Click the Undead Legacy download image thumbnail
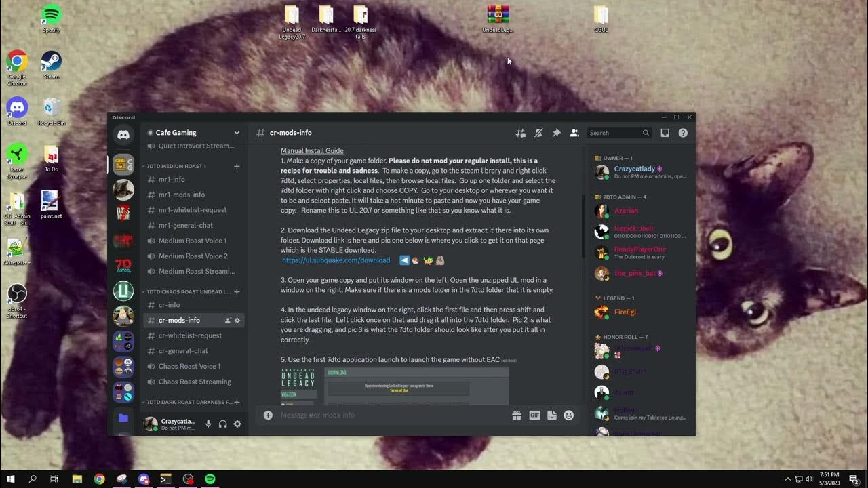Viewport: 868px width, 488px height. point(395,386)
